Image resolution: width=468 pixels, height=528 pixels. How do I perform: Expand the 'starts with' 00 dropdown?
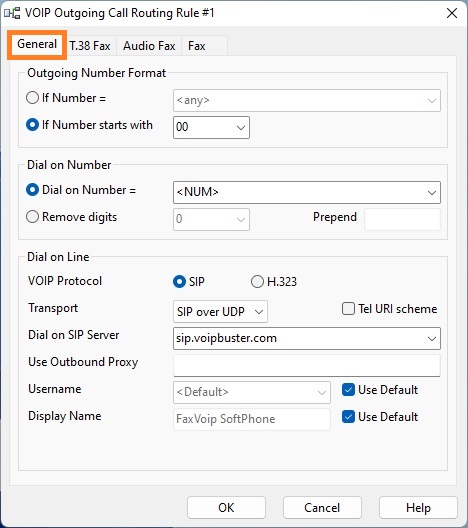240,128
